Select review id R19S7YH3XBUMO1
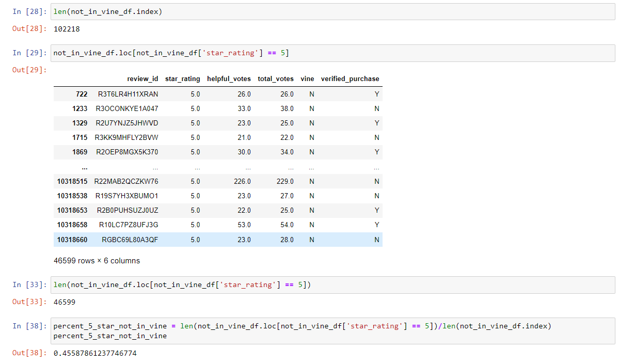 point(126,196)
